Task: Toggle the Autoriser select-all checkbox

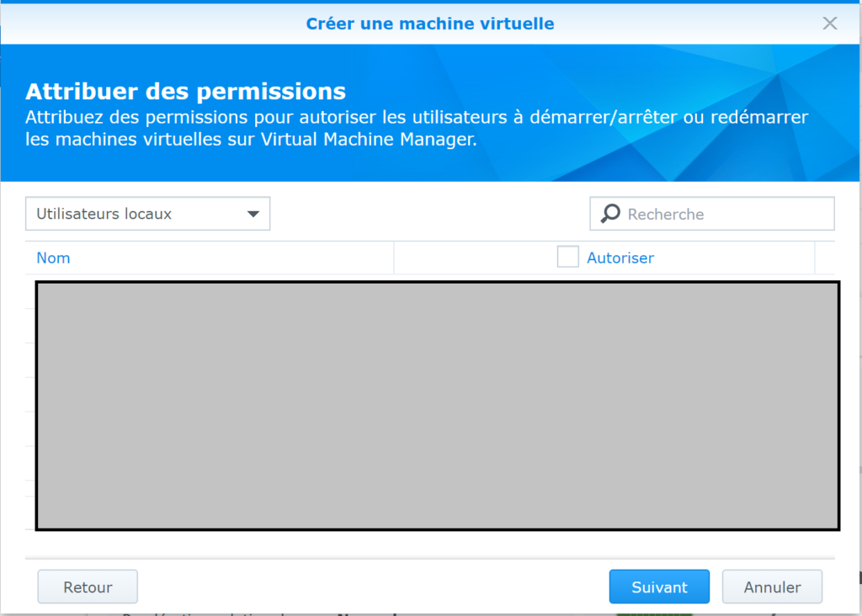Action: coord(567,258)
